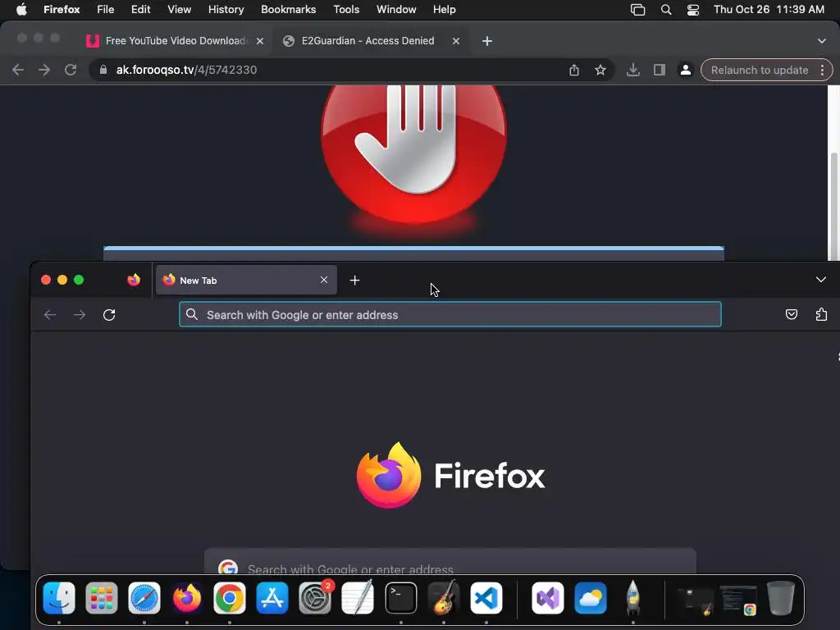
Task: Click Chrome URL ak.forooqso.tv address
Action: [186, 70]
